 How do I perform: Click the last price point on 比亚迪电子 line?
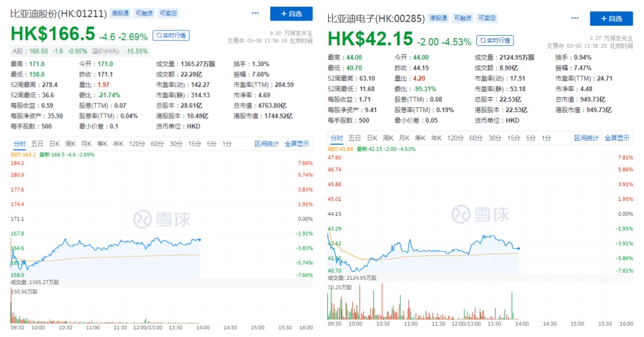[519, 249]
